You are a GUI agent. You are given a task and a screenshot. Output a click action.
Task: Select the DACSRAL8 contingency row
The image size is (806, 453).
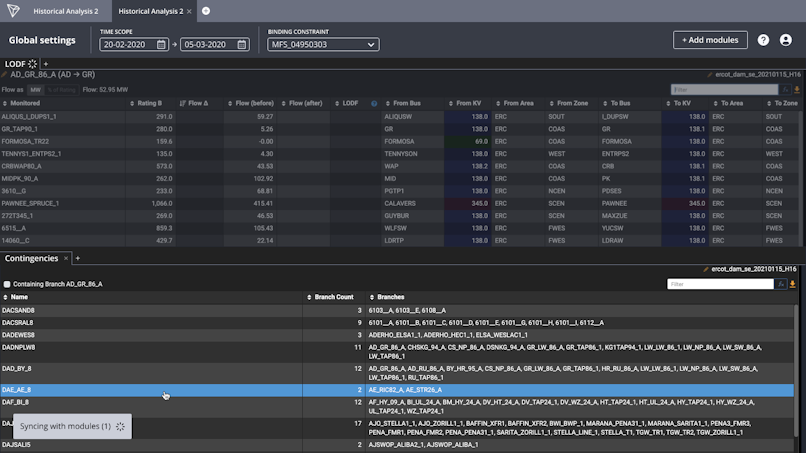(18, 323)
